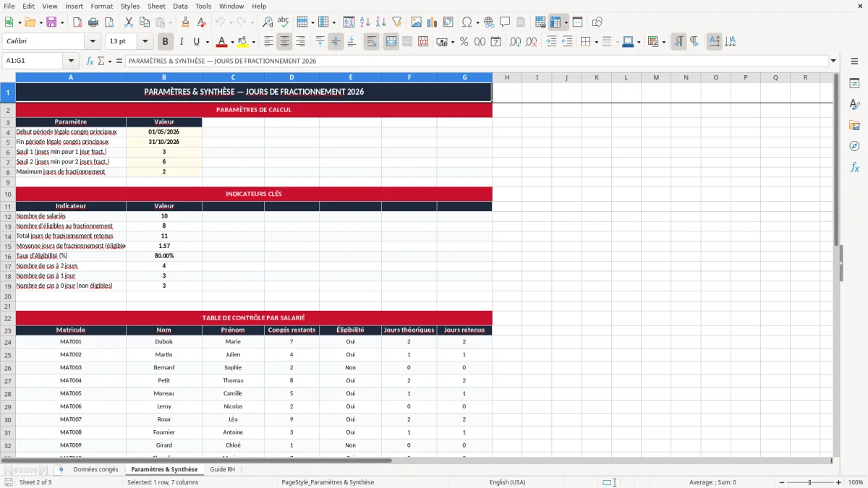This screenshot has height=488, width=868.
Task: Open the font size dropdown
Action: point(145,42)
